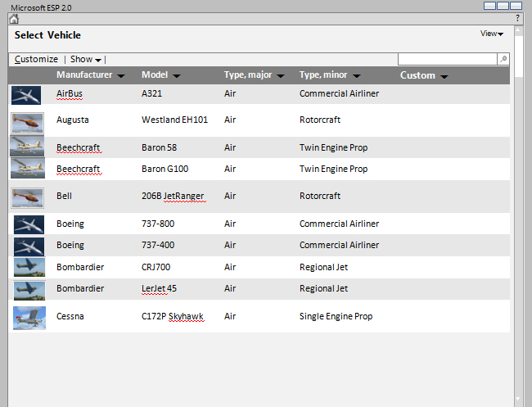Click the Manufacturer column header text
Screen dimensions: 532x407
(x=84, y=75)
